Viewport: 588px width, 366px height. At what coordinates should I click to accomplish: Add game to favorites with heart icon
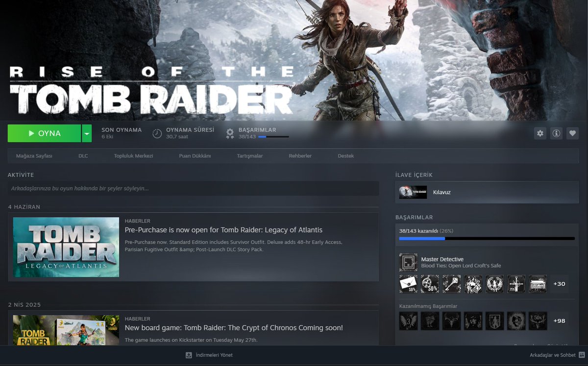click(x=572, y=133)
